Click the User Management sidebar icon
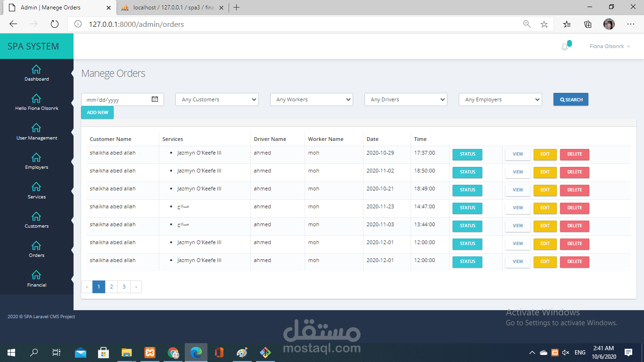The height and width of the screenshot is (362, 644). (x=36, y=128)
